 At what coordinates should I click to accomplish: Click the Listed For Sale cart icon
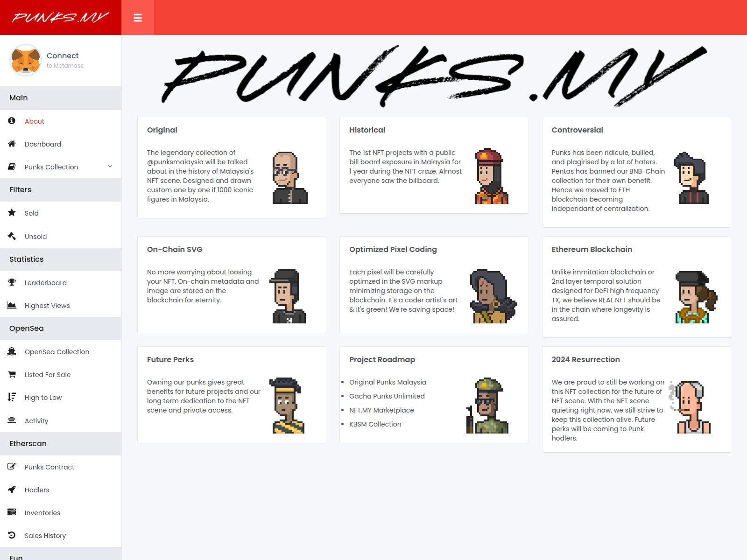(12, 374)
